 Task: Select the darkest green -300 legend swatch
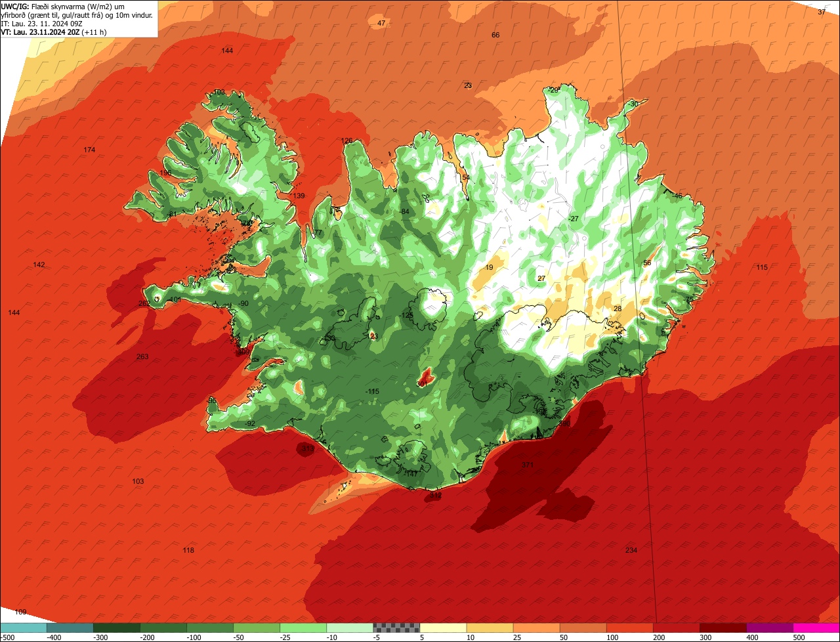[x=117, y=628]
